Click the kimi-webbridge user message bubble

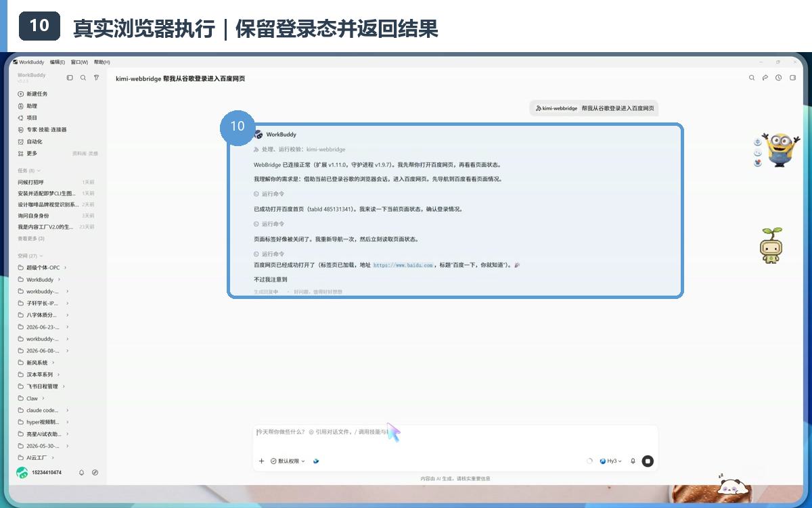point(594,108)
